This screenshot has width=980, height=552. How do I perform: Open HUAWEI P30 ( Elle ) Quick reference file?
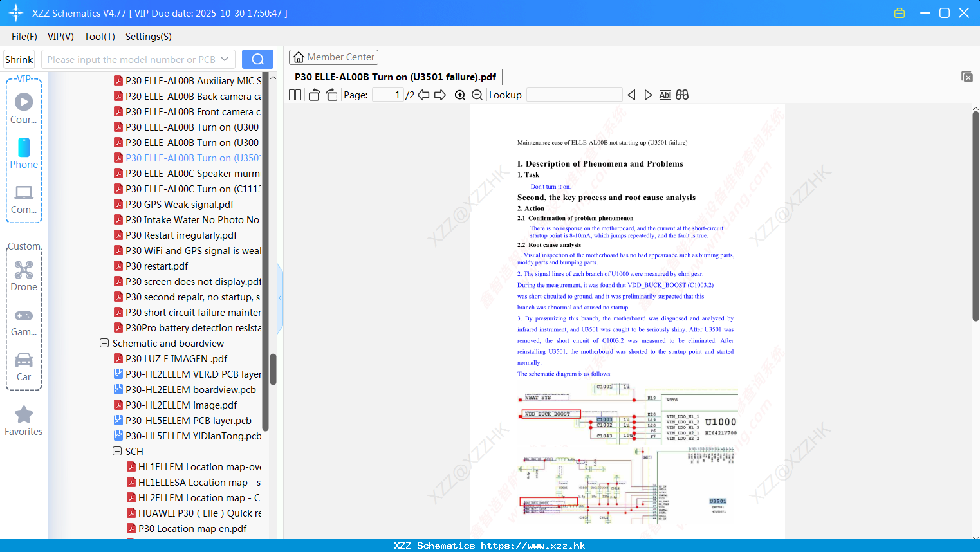[x=194, y=513]
